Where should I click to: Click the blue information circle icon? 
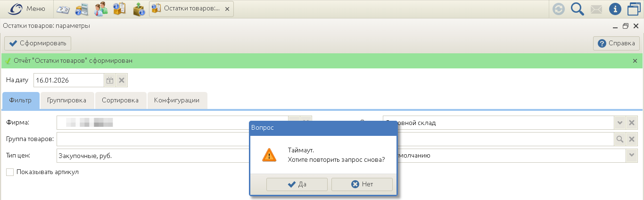[615, 9]
